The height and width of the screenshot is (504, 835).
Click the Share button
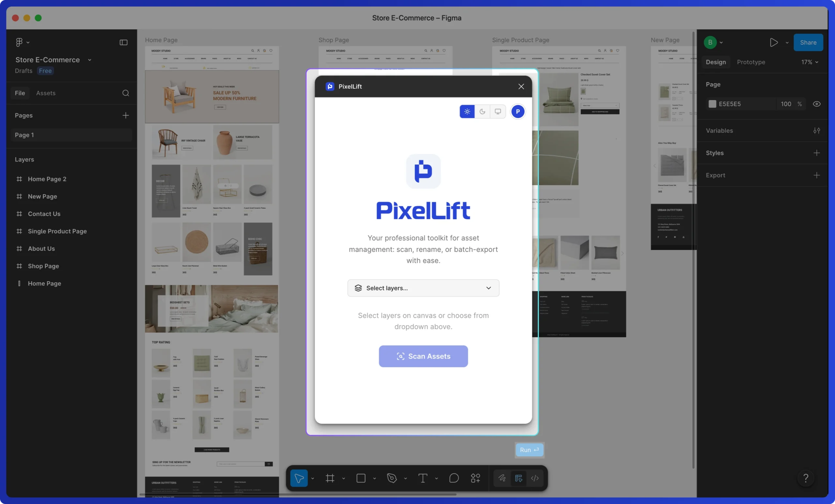(x=808, y=42)
